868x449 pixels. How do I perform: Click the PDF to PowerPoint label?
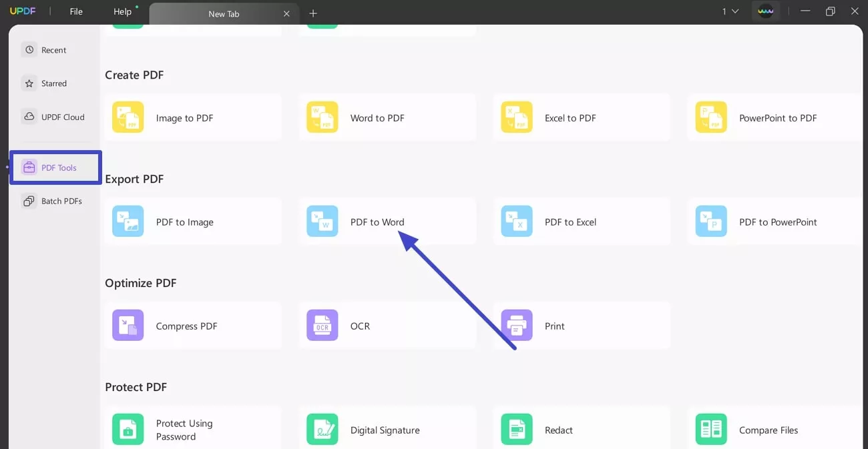(x=778, y=222)
